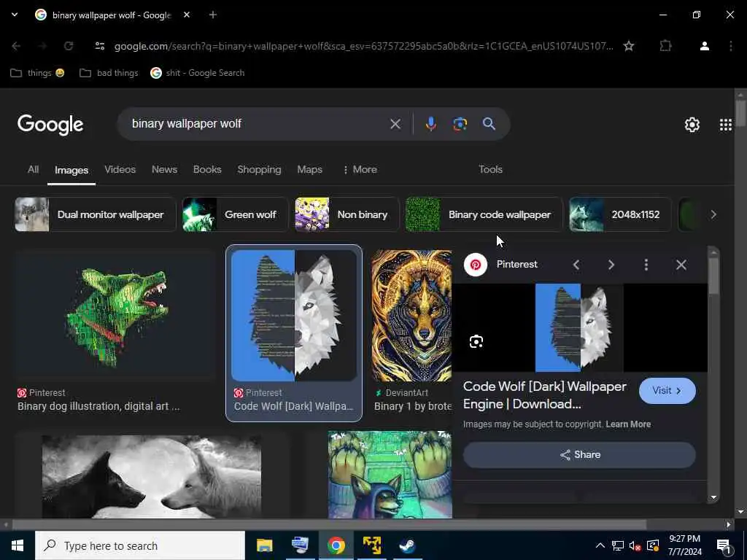Viewport: 747px width, 560px height.
Task: Click the search query input field
Action: [x=258, y=124]
